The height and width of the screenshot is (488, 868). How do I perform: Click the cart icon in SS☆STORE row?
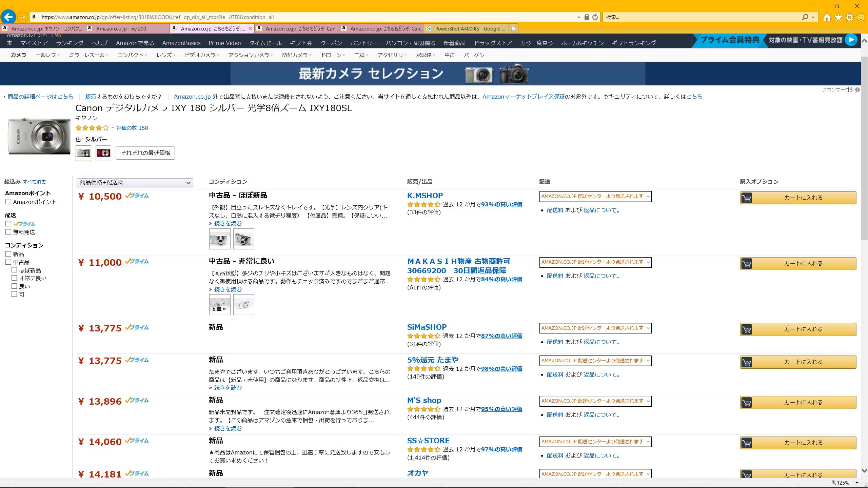[x=747, y=443]
